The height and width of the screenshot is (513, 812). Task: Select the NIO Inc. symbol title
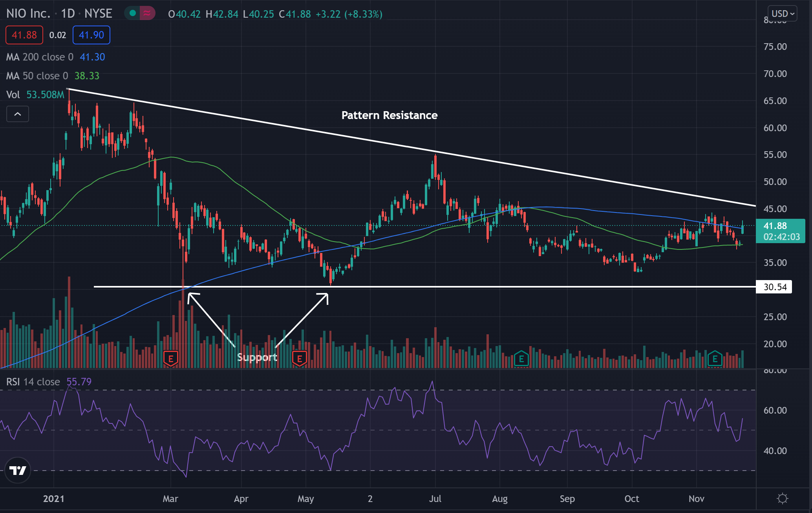pos(28,14)
